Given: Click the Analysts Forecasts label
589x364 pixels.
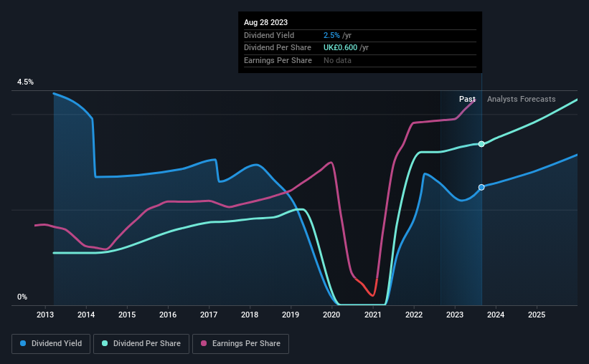Looking at the screenshot, I should (522, 99).
